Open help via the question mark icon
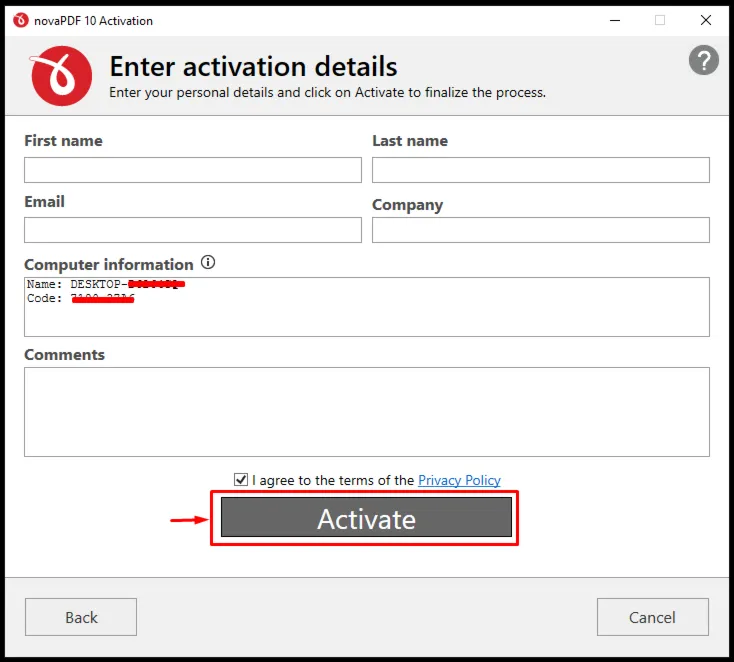734x662 pixels. [703, 60]
